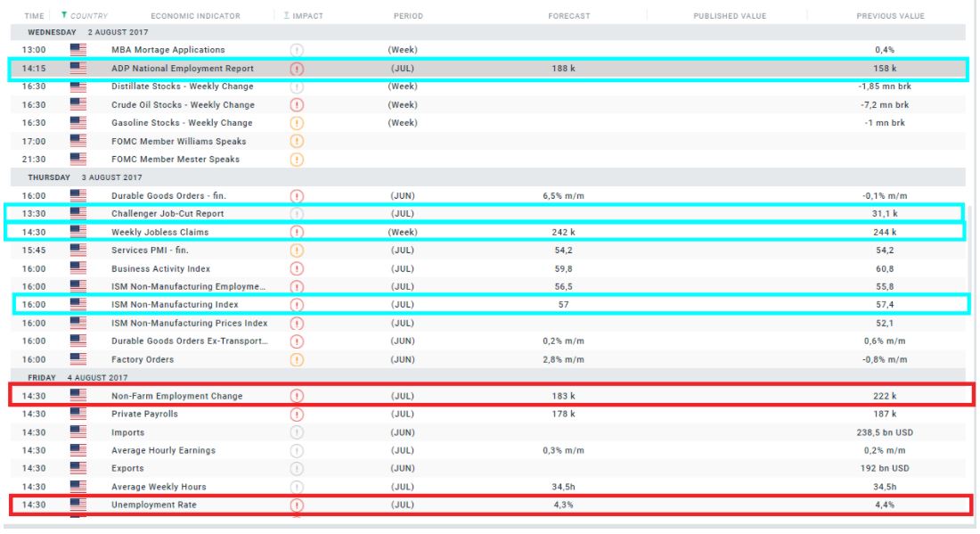Click the Forecast column header

(568, 16)
